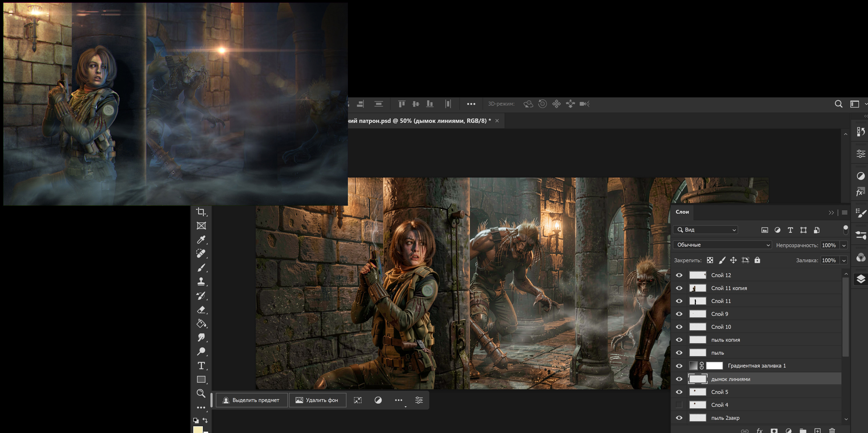Select the Brush tool in the toolbox
The height and width of the screenshot is (433, 868).
201,267
